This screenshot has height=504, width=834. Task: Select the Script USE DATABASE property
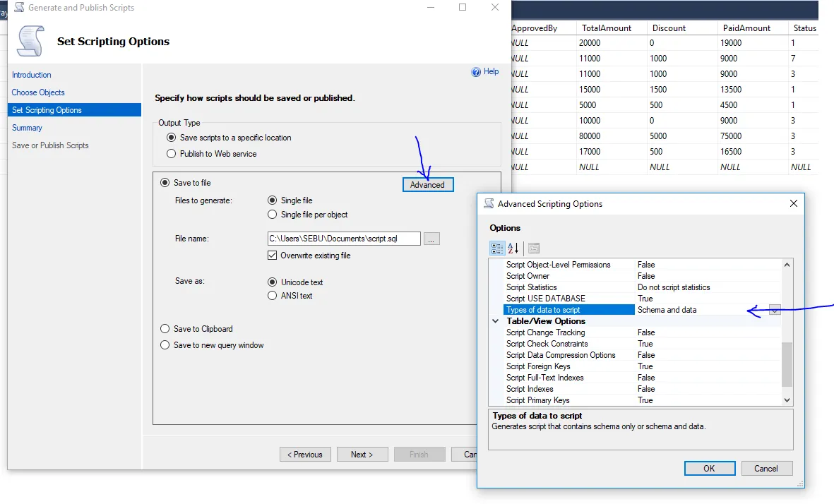tap(642, 299)
